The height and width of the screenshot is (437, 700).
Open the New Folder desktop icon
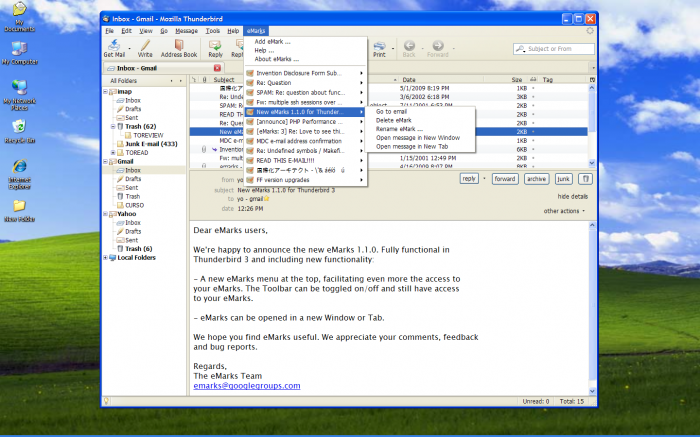(19, 205)
